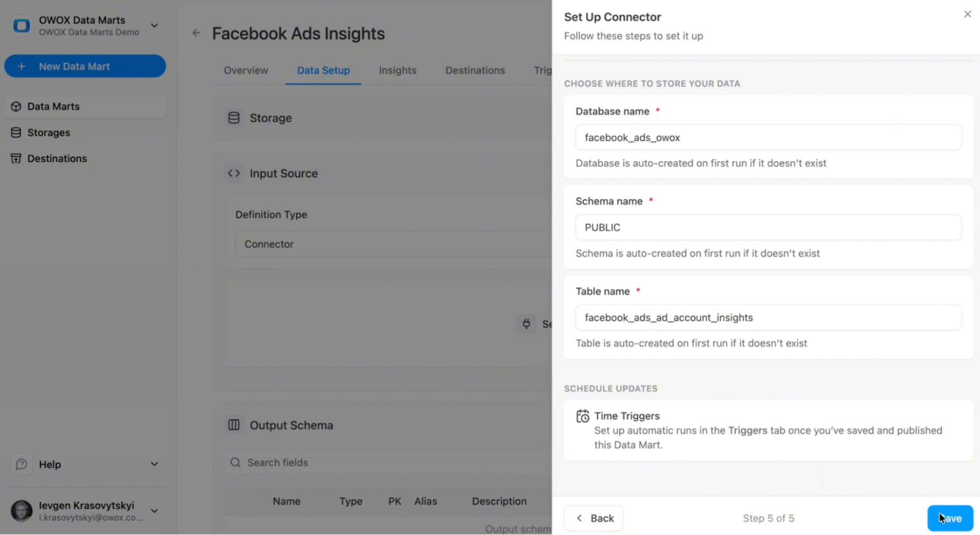Click the Back button in wizard

click(593, 518)
